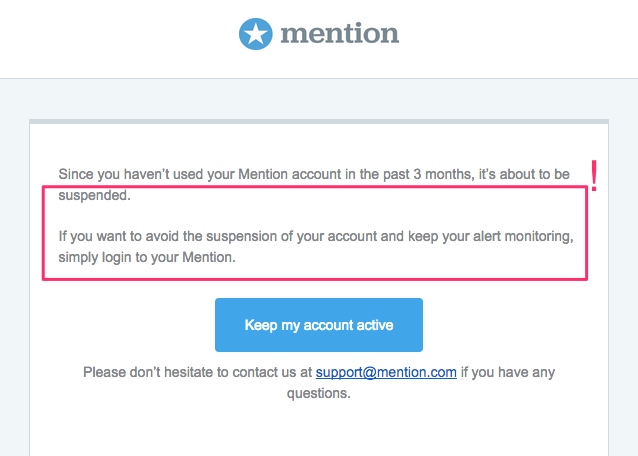This screenshot has height=456, width=638.
Task: Click the line "simply login to your Mention."
Action: (x=147, y=257)
